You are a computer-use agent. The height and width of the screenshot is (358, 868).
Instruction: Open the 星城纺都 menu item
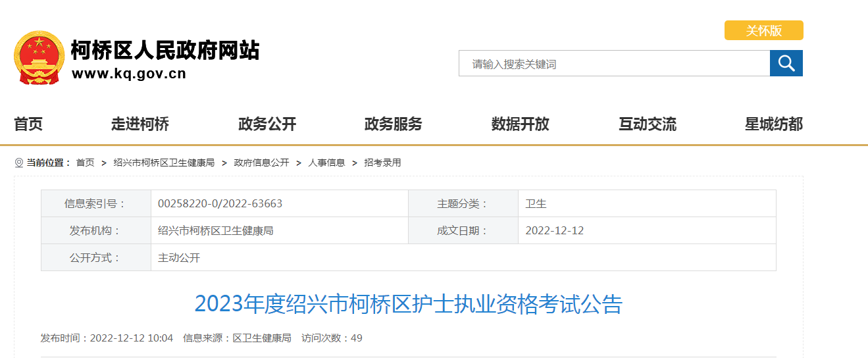[x=774, y=124]
